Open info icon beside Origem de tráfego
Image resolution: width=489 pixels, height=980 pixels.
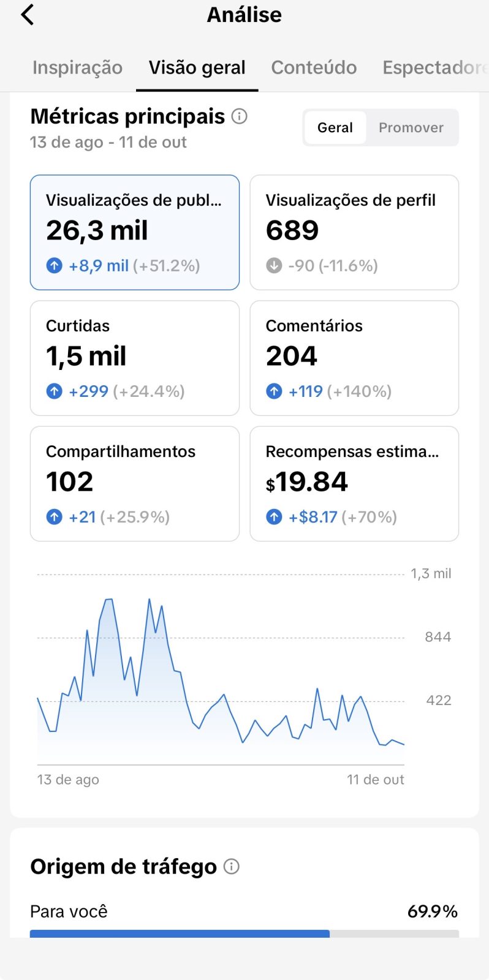232,866
